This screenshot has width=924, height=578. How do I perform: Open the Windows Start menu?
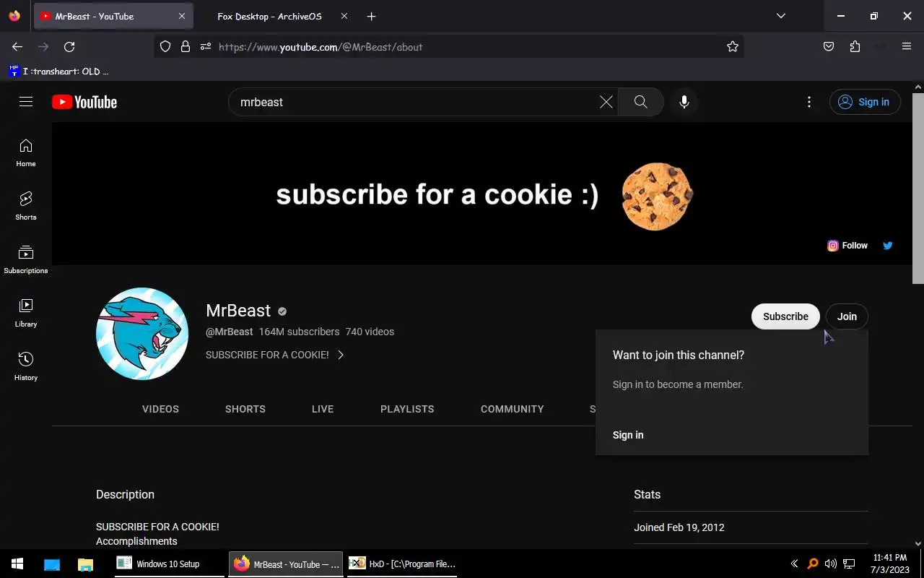[17, 564]
